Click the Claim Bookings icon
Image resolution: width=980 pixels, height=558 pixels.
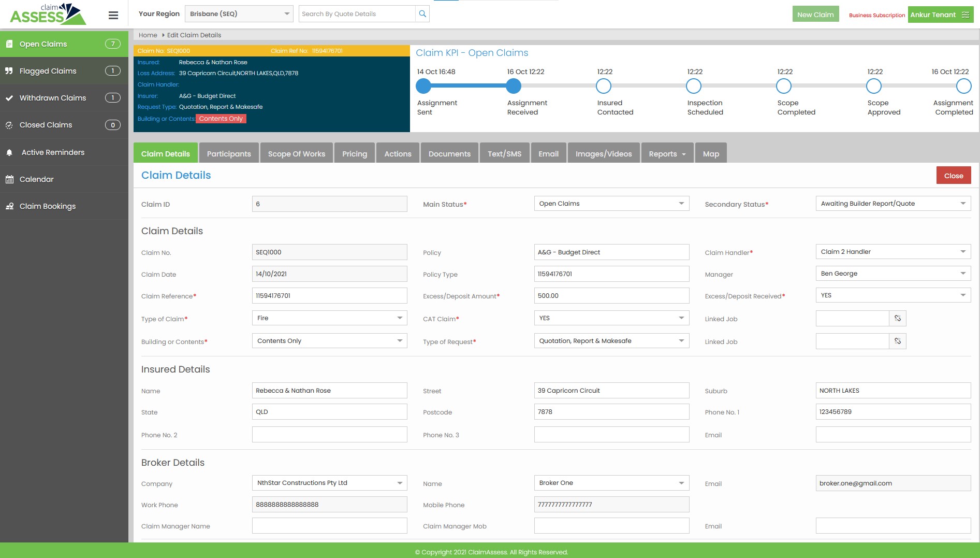[9, 206]
